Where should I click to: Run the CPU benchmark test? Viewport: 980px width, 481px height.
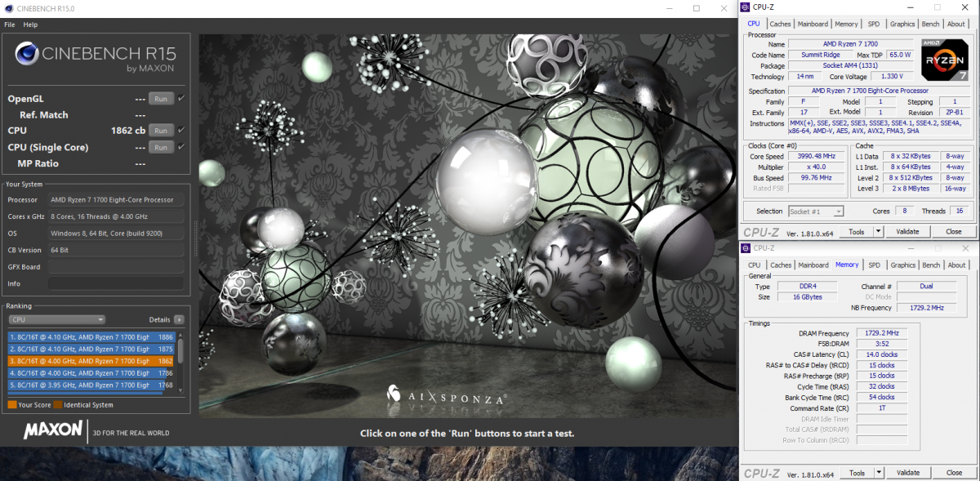click(161, 131)
